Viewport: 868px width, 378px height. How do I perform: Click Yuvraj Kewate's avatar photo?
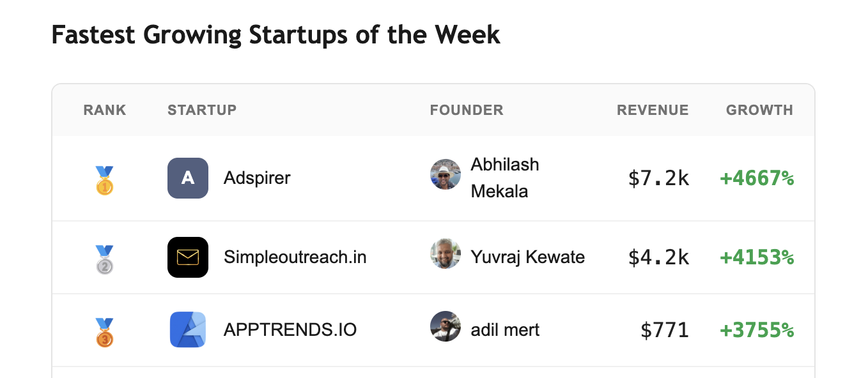pyautogui.click(x=446, y=254)
